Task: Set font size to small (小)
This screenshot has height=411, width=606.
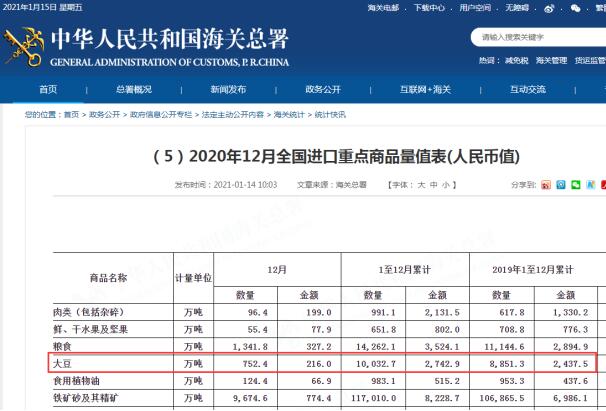Action: (x=446, y=185)
